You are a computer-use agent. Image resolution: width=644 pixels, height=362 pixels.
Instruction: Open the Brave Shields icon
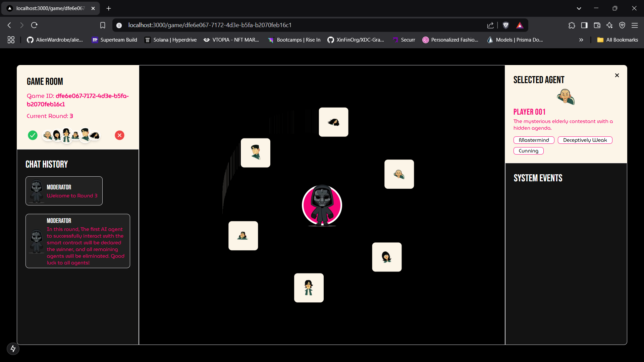point(506,25)
